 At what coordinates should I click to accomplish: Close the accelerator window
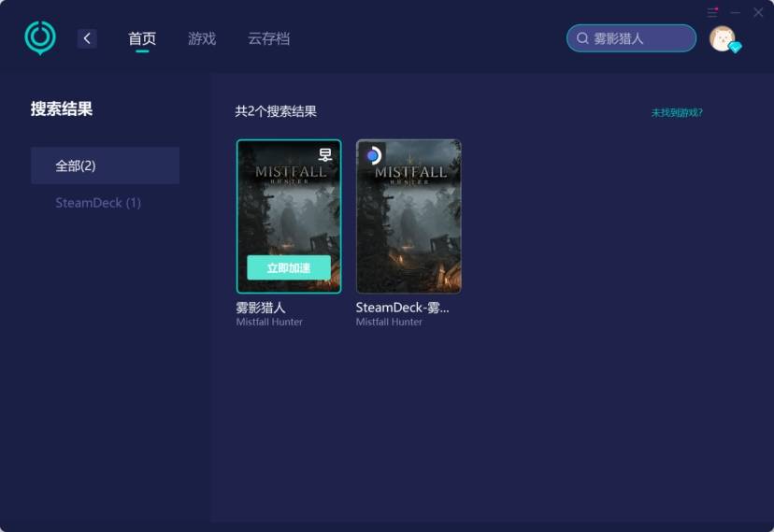pyautogui.click(x=758, y=12)
